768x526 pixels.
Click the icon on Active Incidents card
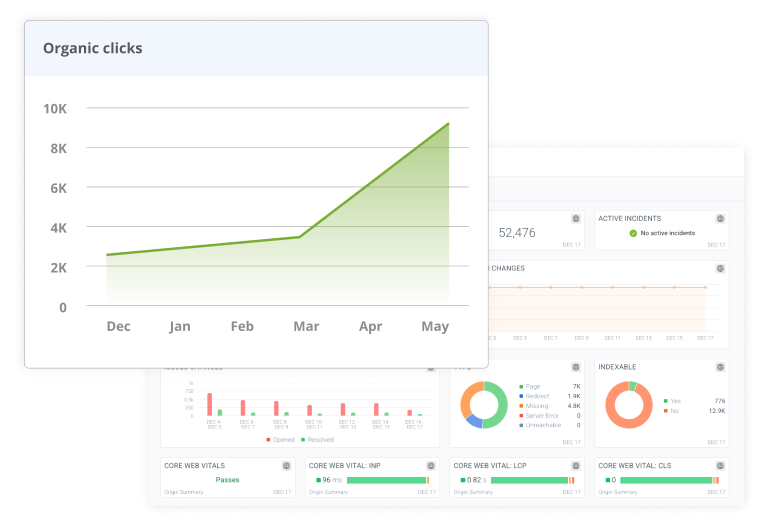[x=720, y=218]
